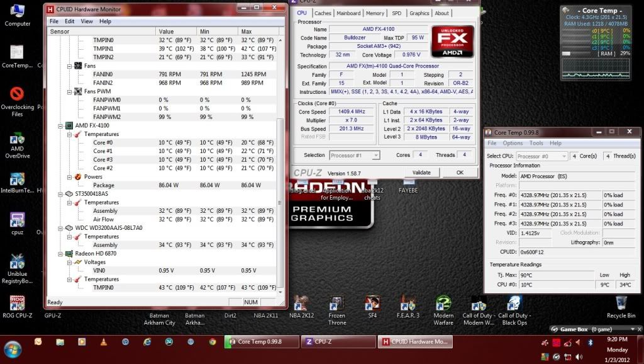Open the Options menu in Core Temp
644x364 pixels.
[x=513, y=143]
